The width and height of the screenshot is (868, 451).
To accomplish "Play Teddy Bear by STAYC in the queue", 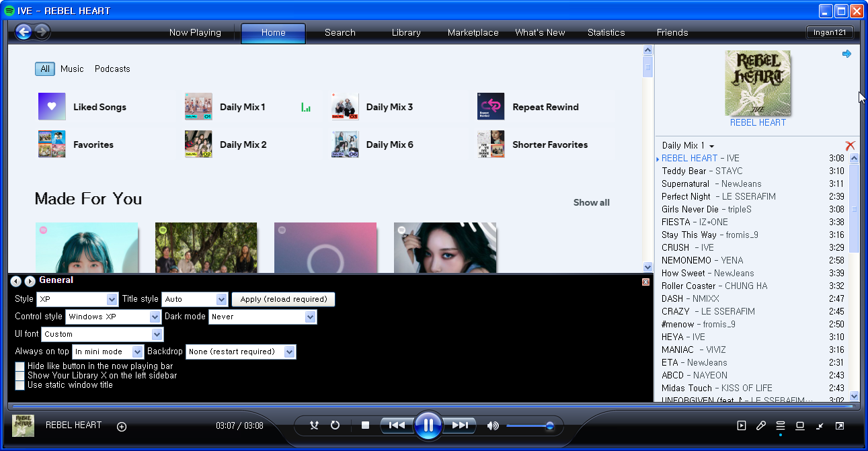I will (752, 171).
